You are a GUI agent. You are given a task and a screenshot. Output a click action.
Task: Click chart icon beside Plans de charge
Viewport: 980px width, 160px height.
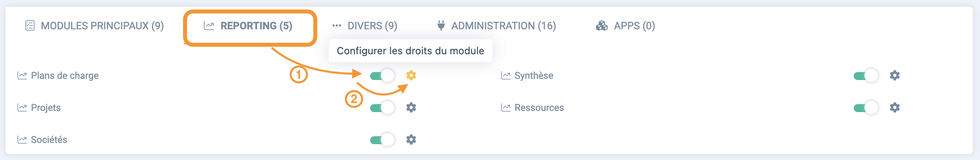[22, 75]
